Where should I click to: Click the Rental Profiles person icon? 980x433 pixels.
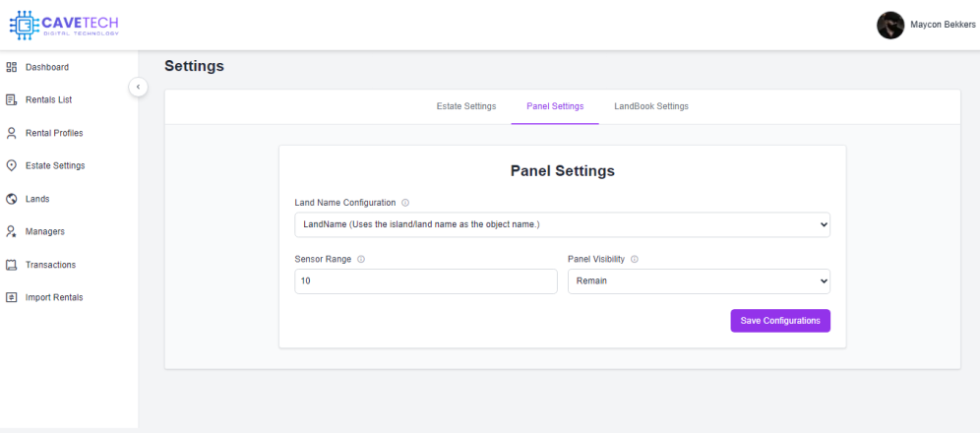tap(11, 133)
